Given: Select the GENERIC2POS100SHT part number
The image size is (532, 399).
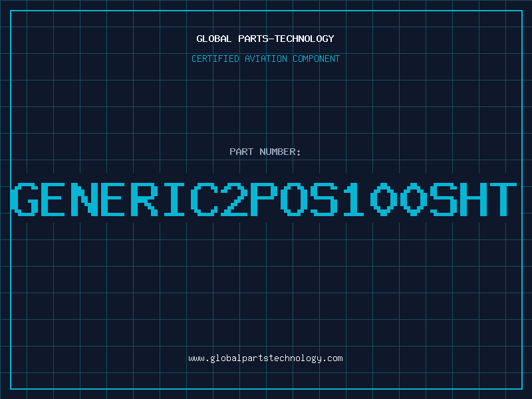Looking at the screenshot, I should click(264, 199).
